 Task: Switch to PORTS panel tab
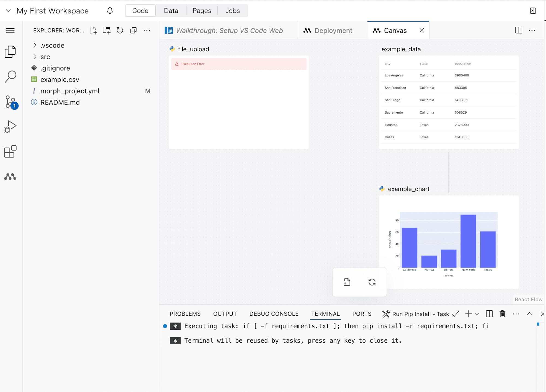point(362,314)
